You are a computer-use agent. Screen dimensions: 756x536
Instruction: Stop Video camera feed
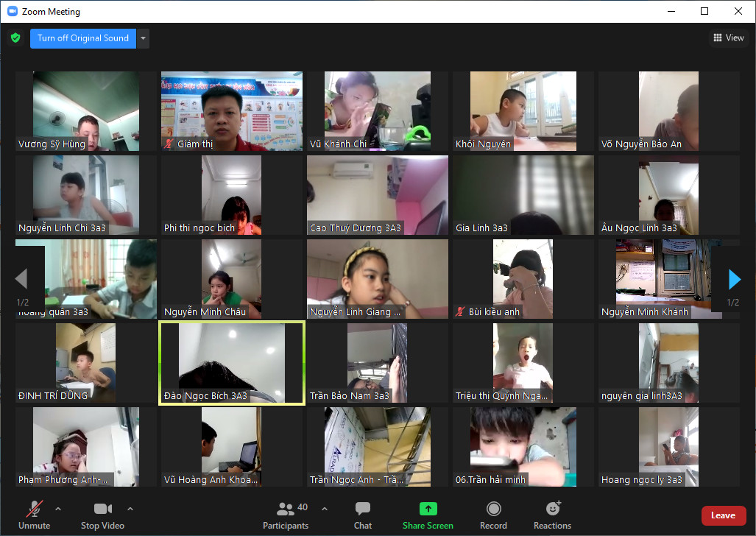(x=102, y=515)
